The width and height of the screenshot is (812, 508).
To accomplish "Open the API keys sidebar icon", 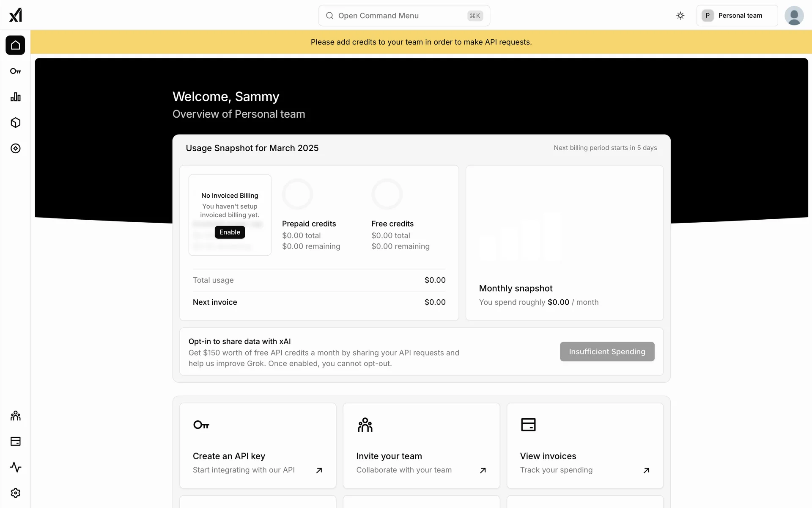I will [15, 71].
